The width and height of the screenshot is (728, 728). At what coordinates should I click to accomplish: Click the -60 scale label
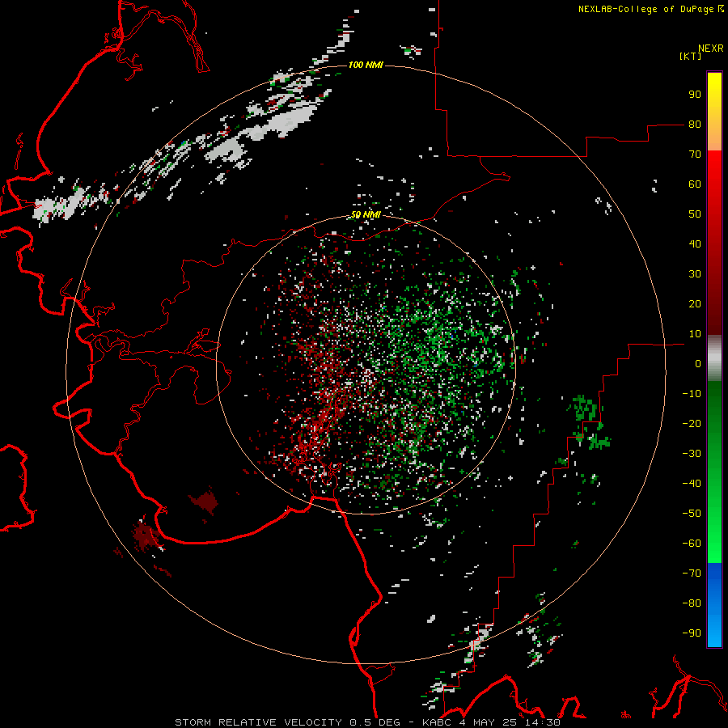click(x=692, y=544)
